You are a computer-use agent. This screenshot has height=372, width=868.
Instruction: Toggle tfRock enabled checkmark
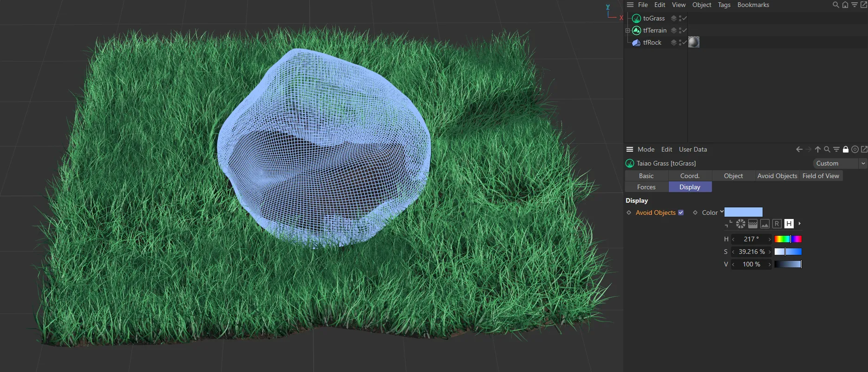(x=685, y=42)
